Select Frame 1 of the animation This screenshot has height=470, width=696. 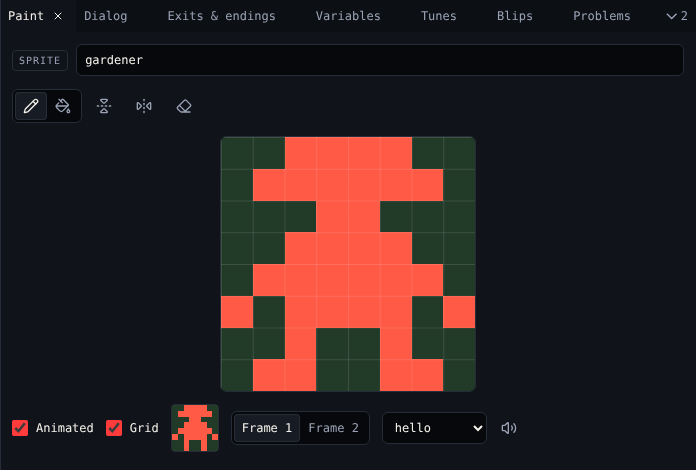(267, 428)
